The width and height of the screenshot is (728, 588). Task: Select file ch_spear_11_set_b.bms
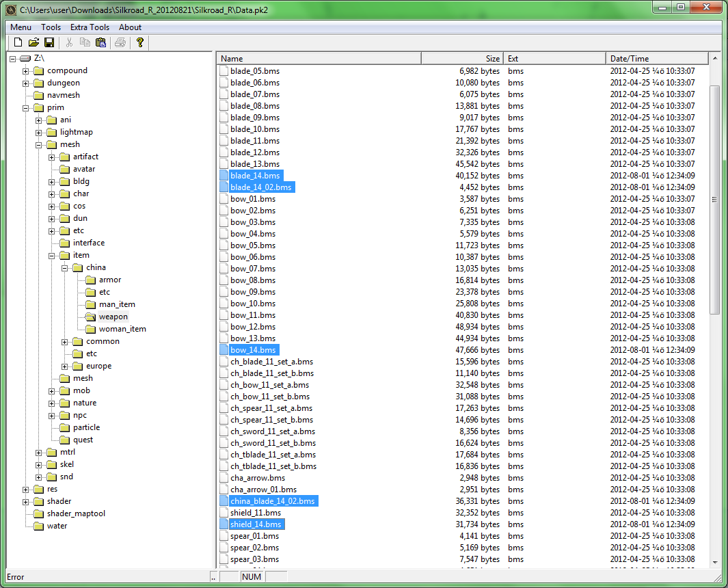[271, 420]
